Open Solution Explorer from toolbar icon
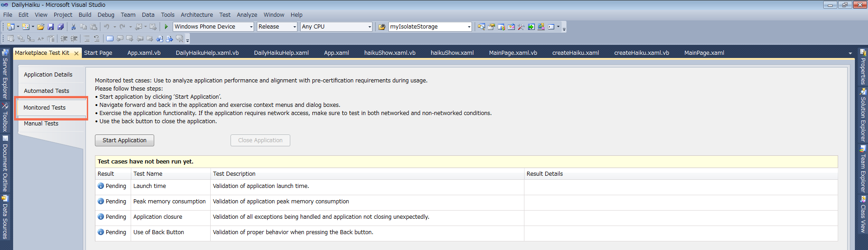The image size is (868, 250). tap(481, 27)
